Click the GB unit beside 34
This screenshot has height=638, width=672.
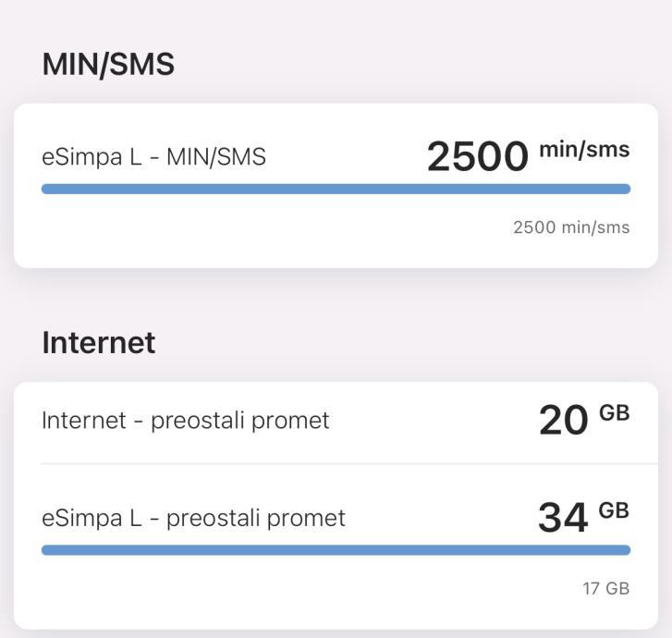click(614, 510)
